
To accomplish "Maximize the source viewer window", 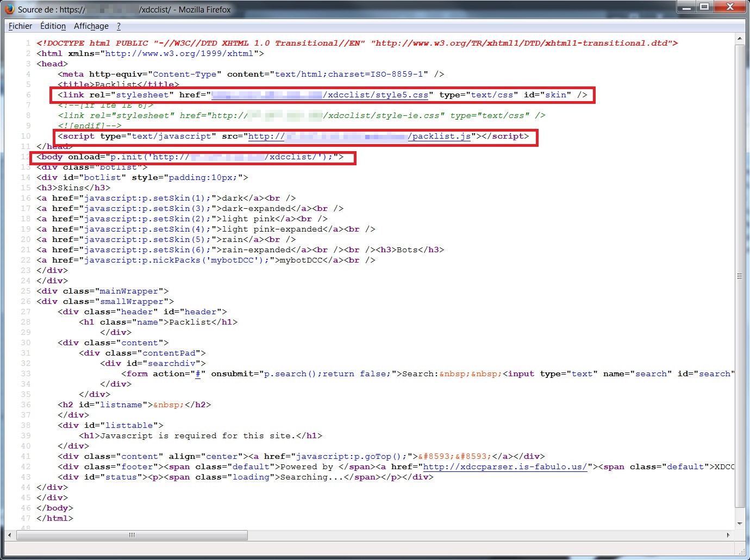I will [x=704, y=7].
